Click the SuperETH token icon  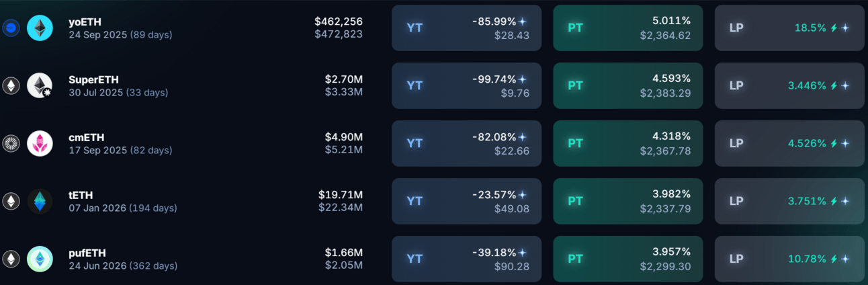[40, 86]
